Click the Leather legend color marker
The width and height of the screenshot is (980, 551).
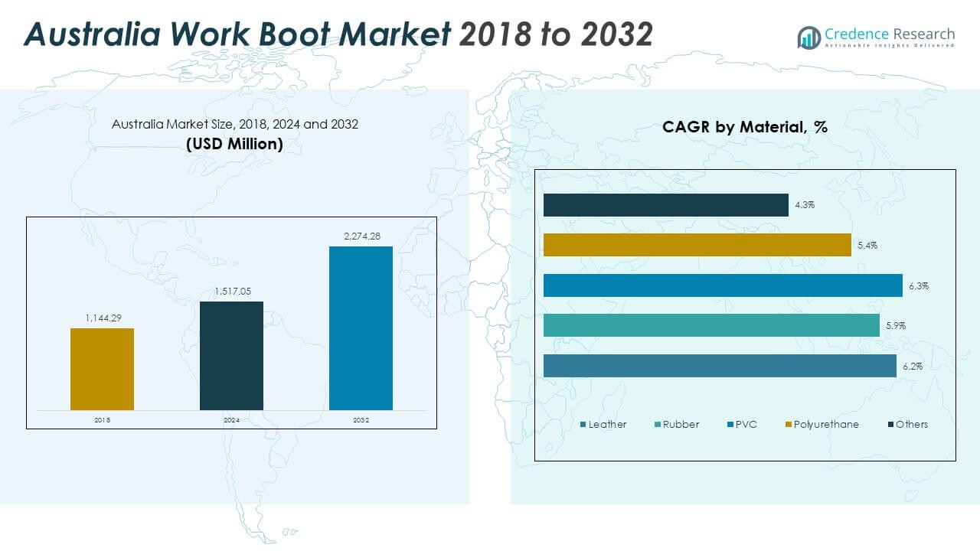(x=583, y=425)
